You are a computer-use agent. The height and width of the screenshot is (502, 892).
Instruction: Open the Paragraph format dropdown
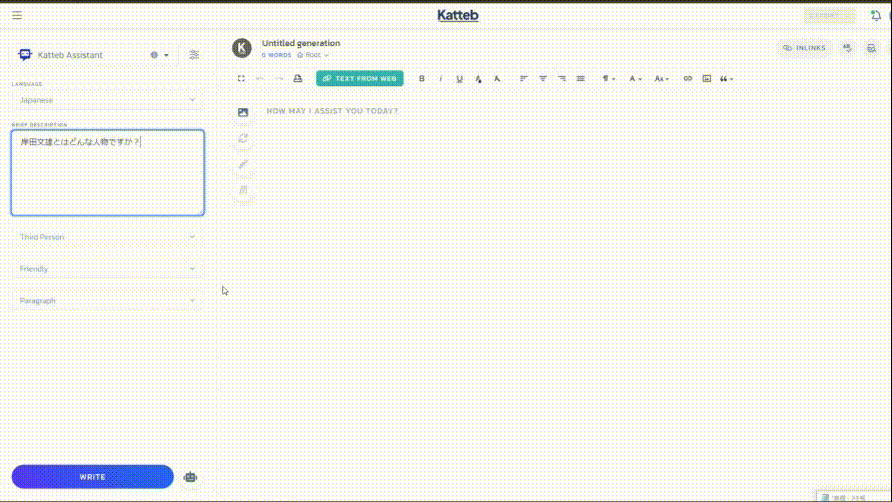(x=108, y=301)
